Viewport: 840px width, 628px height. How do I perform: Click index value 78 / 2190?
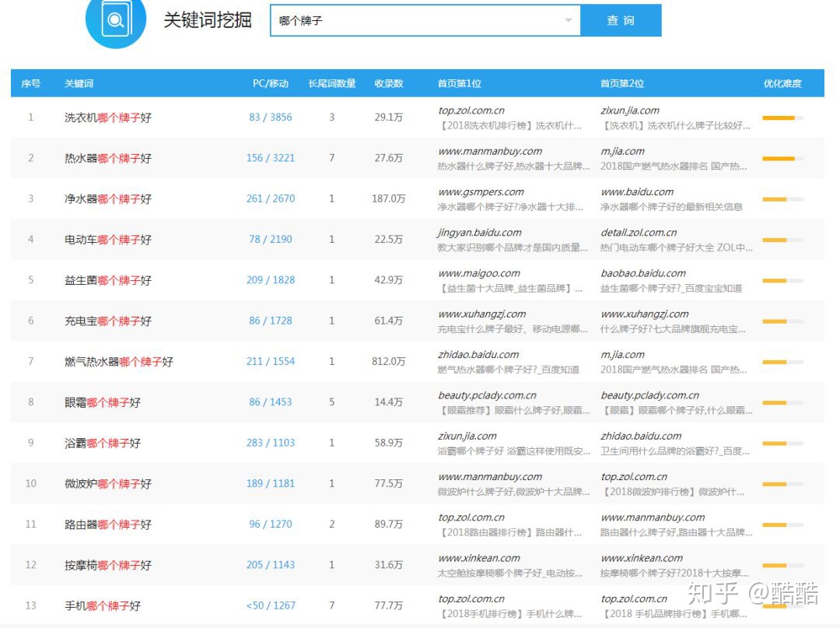271,240
